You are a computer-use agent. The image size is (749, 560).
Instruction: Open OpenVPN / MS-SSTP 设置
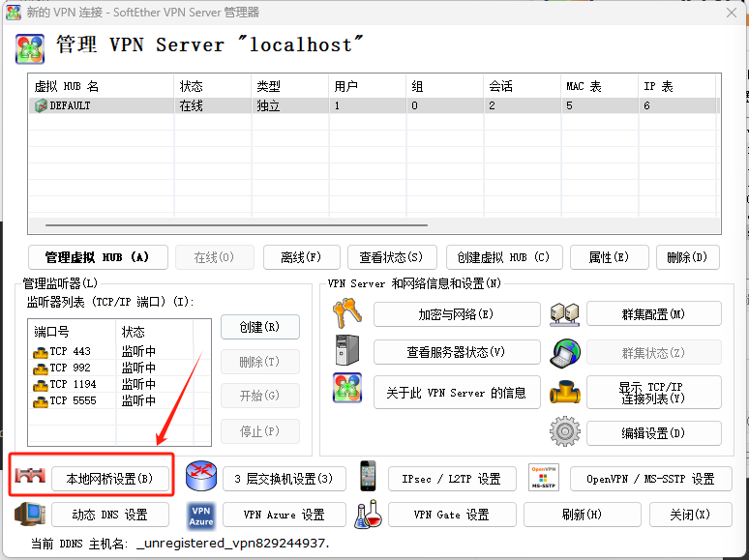[x=650, y=479]
